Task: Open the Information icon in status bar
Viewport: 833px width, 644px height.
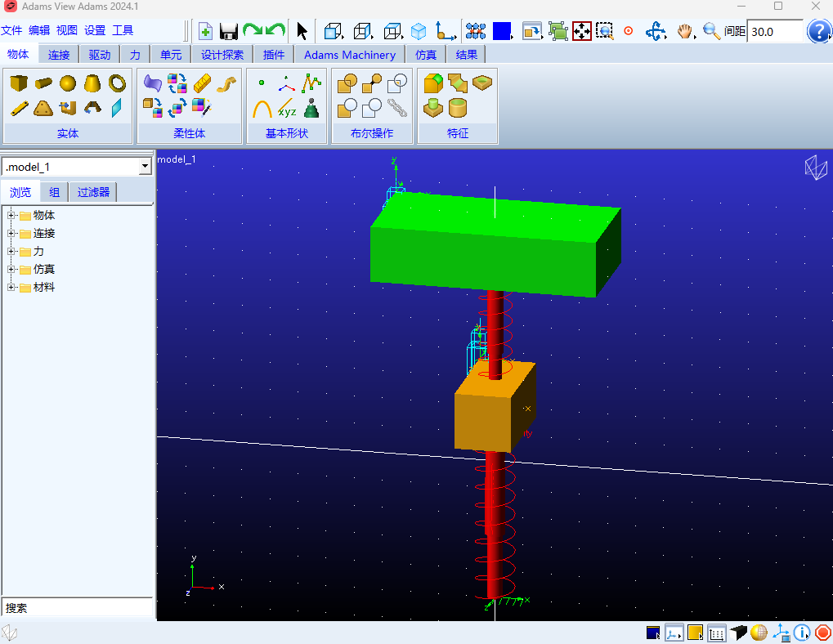Action: point(802,633)
